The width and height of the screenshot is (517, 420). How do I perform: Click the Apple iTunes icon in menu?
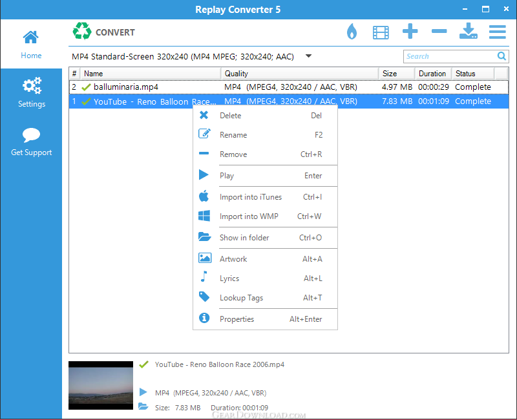click(204, 196)
